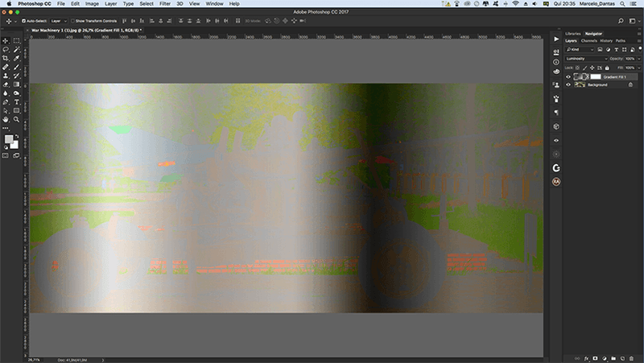This screenshot has width=644, height=363.
Task: Enable Show Transform Controls checkbox
Action: 72,21
